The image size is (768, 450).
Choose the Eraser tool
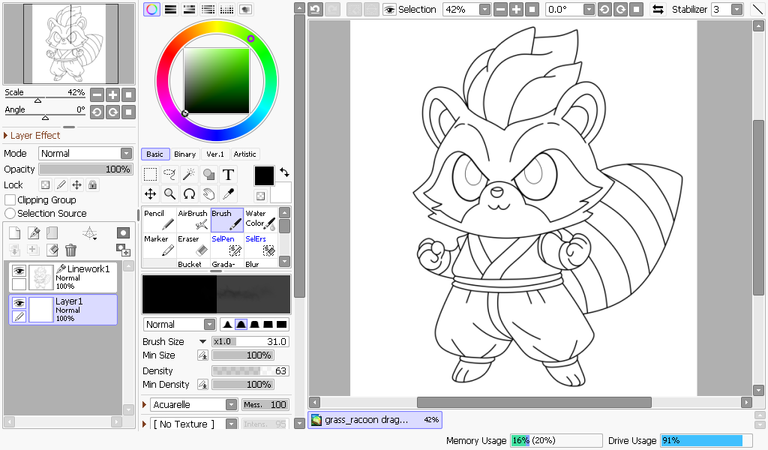(193, 245)
